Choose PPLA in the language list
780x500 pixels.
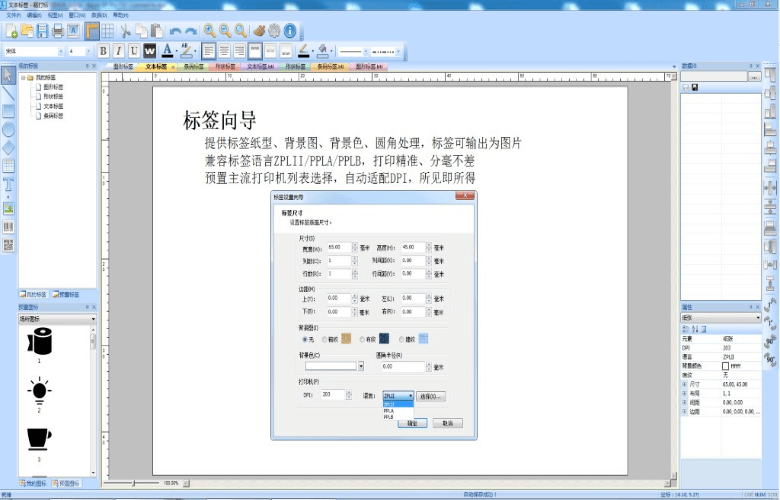click(389, 411)
